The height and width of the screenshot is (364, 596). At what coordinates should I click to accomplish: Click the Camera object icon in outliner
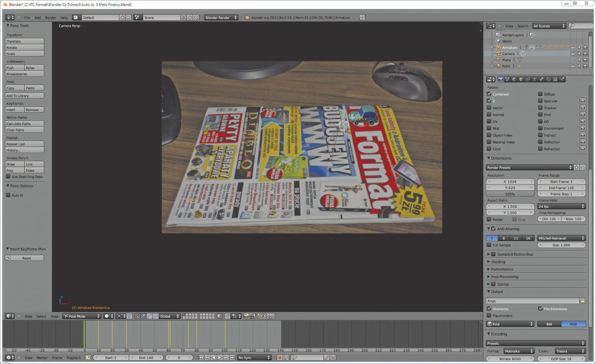pyautogui.click(x=498, y=54)
